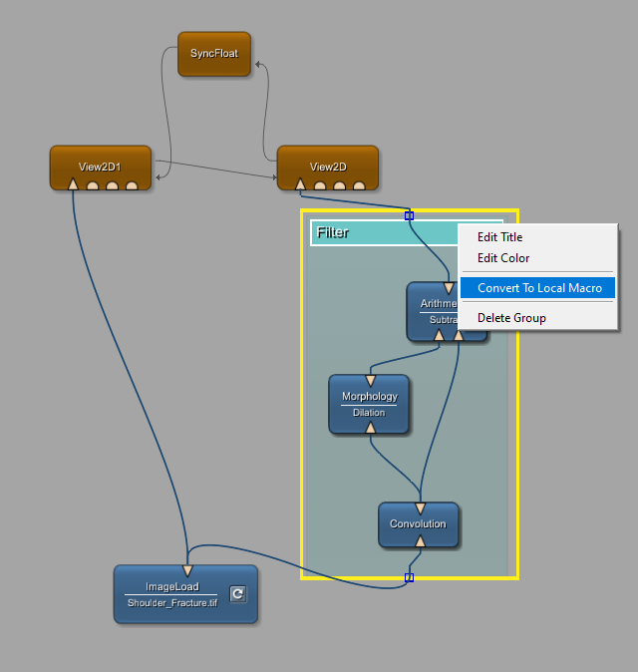This screenshot has width=638, height=672.
Task: Click the first half-circle connector on View2D1
Action: pos(93,185)
